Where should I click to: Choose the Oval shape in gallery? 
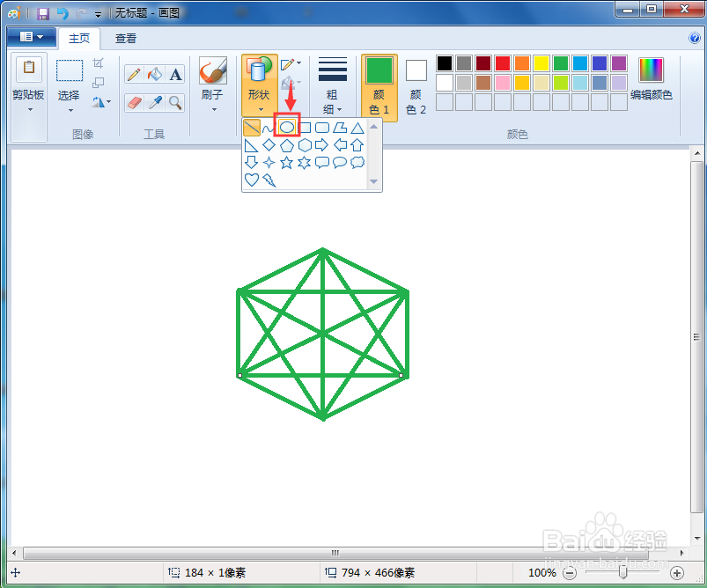click(287, 128)
